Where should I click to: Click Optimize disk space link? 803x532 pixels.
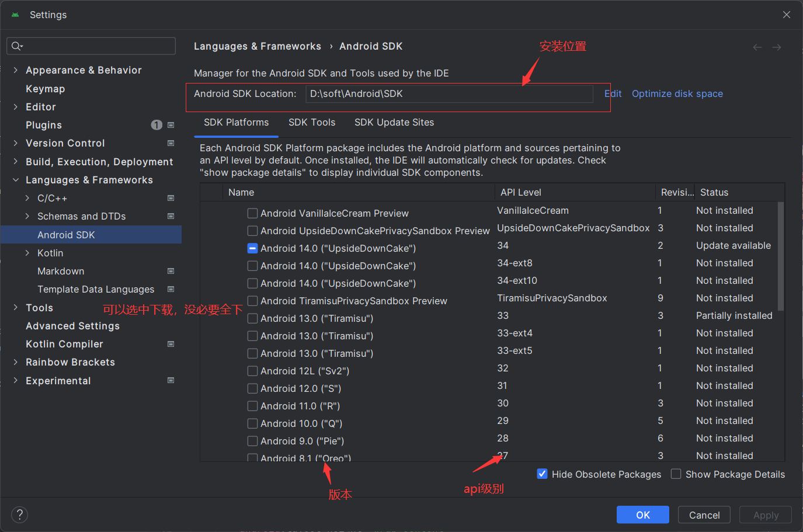677,93
